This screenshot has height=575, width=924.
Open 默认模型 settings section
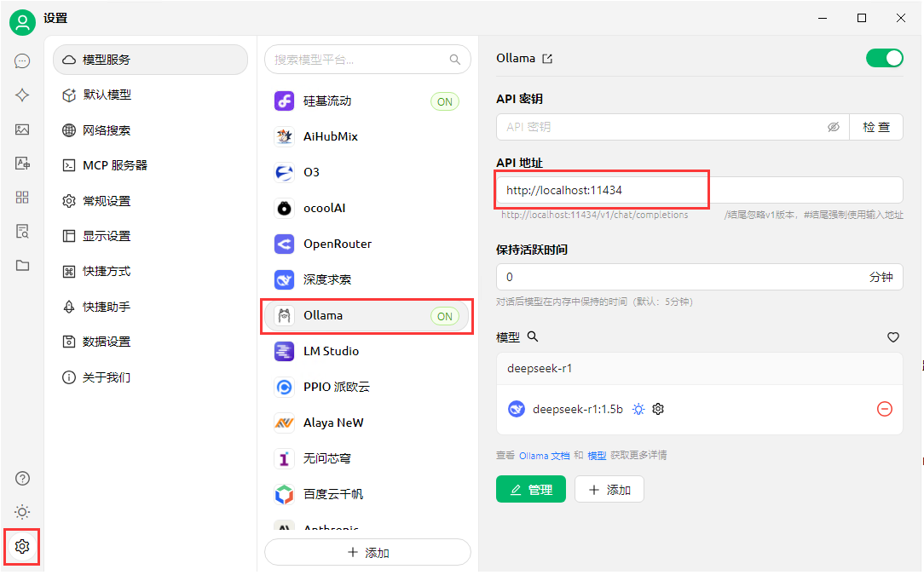point(150,95)
